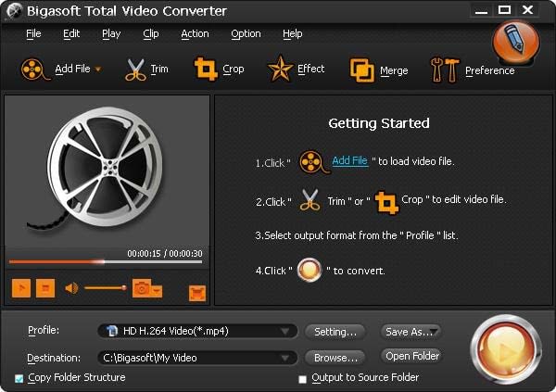Click the application logo in title bar

click(14, 10)
